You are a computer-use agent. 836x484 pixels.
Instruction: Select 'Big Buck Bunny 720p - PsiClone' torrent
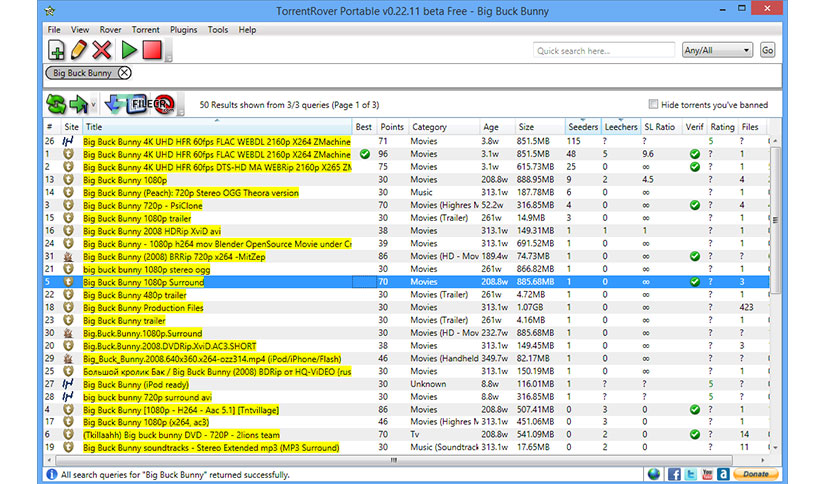406,205
